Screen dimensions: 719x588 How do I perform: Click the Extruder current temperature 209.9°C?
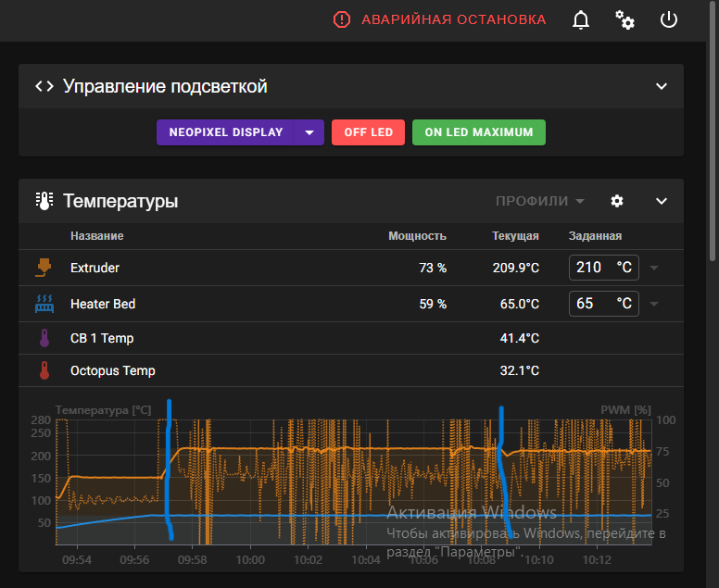515,268
